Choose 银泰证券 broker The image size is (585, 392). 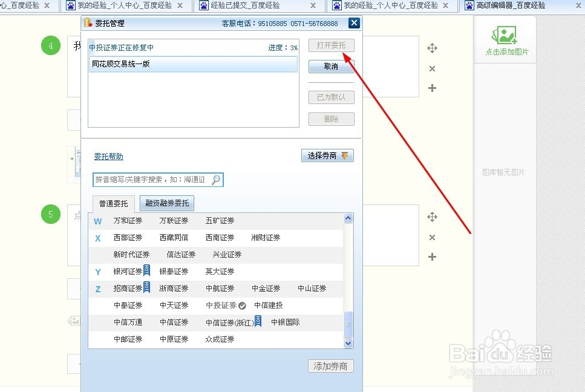point(174,272)
